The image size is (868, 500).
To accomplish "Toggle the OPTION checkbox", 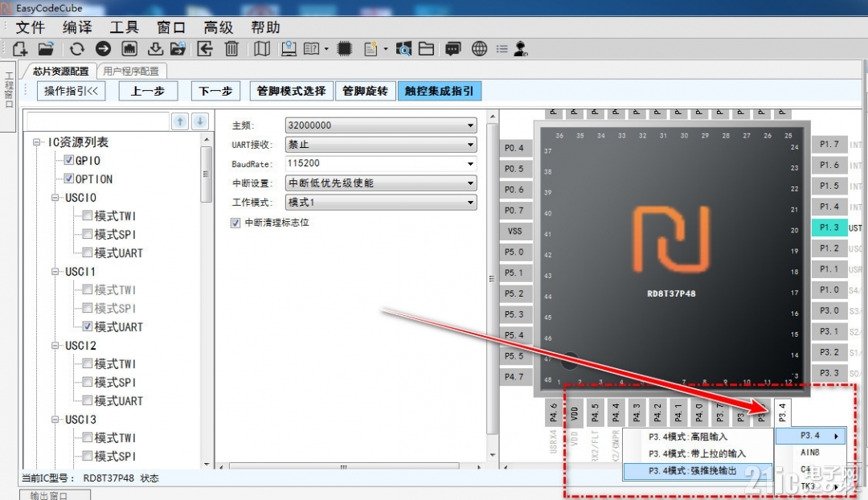I will point(68,178).
